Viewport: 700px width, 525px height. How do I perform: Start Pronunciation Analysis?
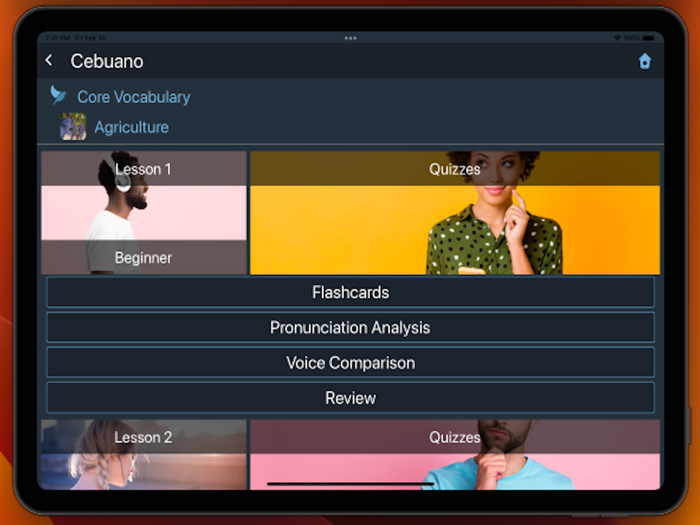[350, 327]
